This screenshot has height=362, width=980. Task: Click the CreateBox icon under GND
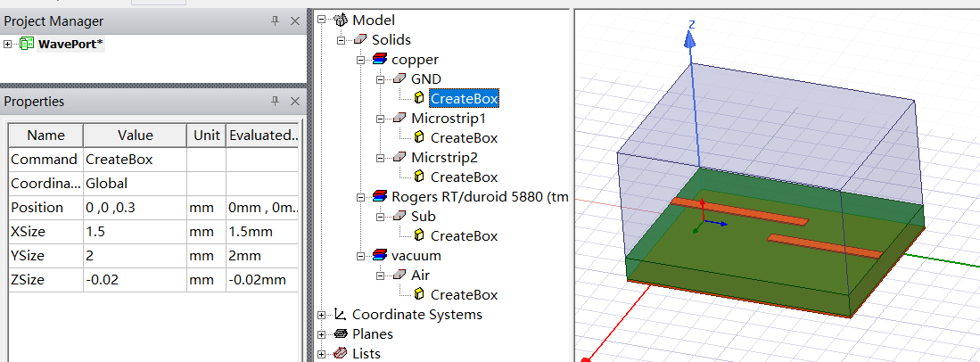pos(419,98)
